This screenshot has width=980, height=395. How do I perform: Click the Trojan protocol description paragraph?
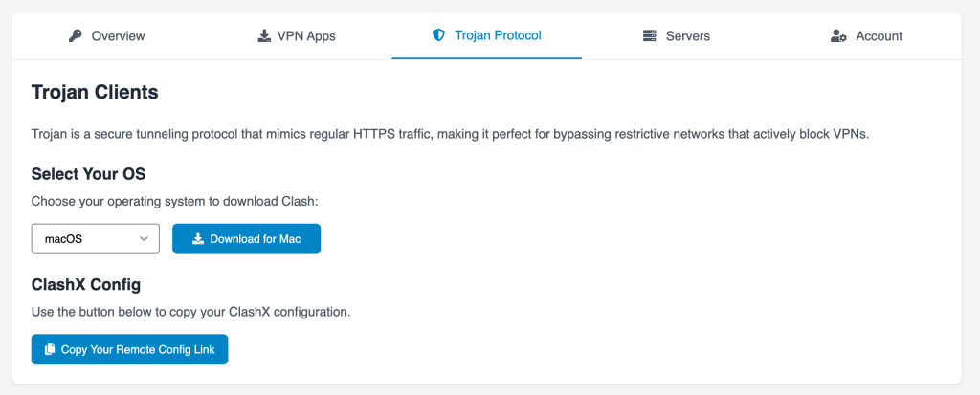(449, 135)
